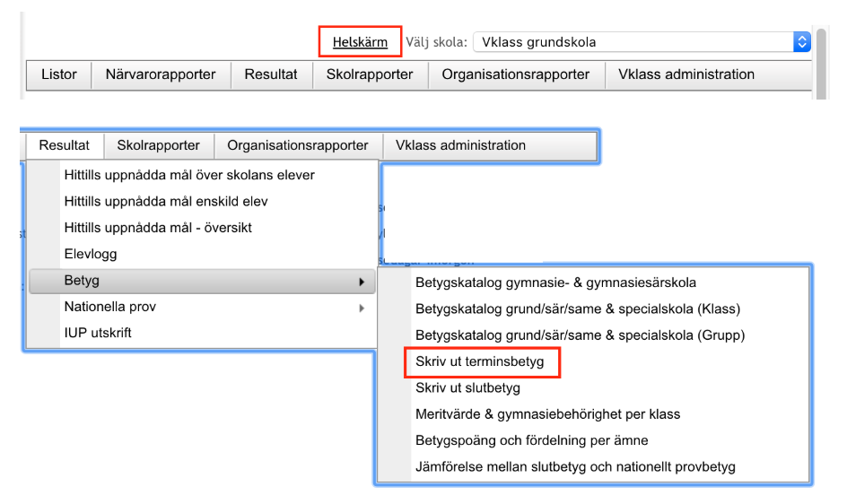The height and width of the screenshot is (504, 847).
Task: Open the Listor menu
Action: point(59,74)
